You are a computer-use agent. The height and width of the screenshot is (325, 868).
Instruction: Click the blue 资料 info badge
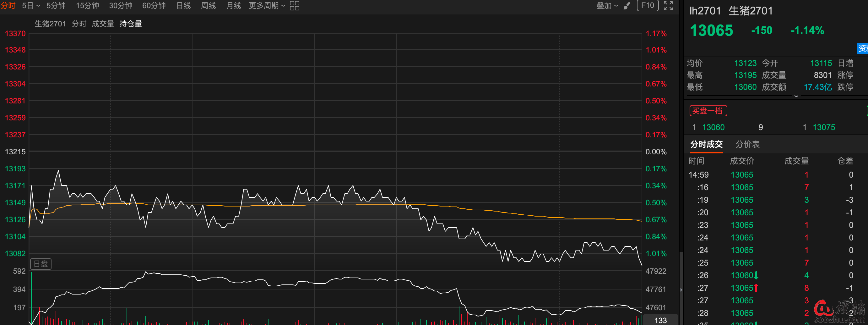(x=863, y=48)
